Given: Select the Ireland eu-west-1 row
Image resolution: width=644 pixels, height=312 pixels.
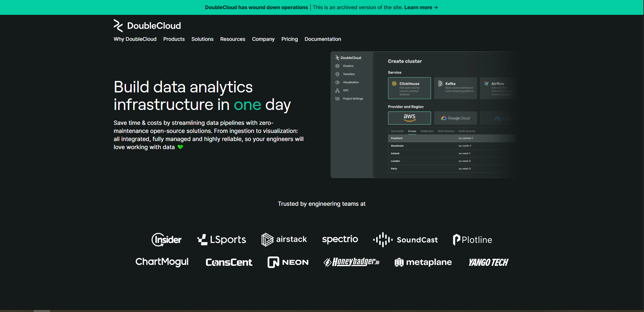Looking at the screenshot, I should [x=452, y=153].
